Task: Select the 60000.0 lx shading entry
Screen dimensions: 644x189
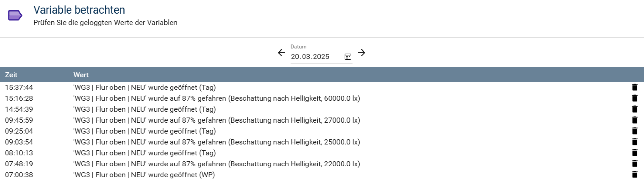Action: coord(322,98)
